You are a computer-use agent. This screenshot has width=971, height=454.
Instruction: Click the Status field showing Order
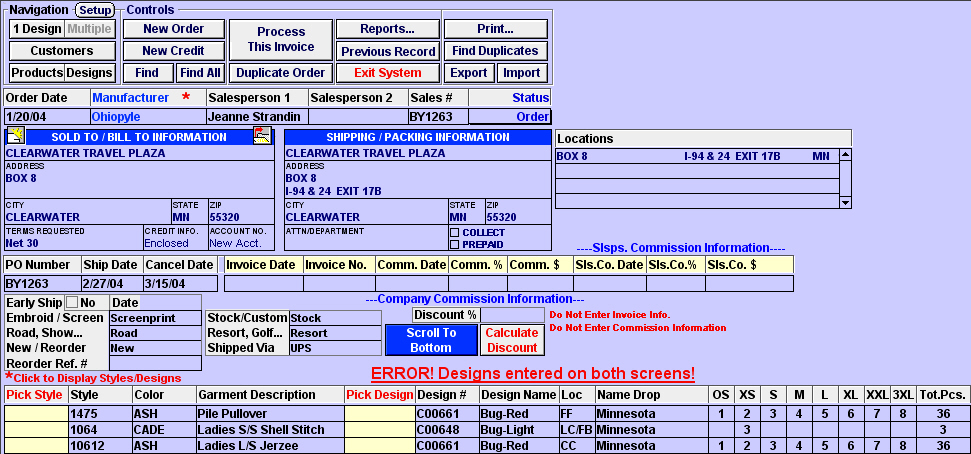509,116
